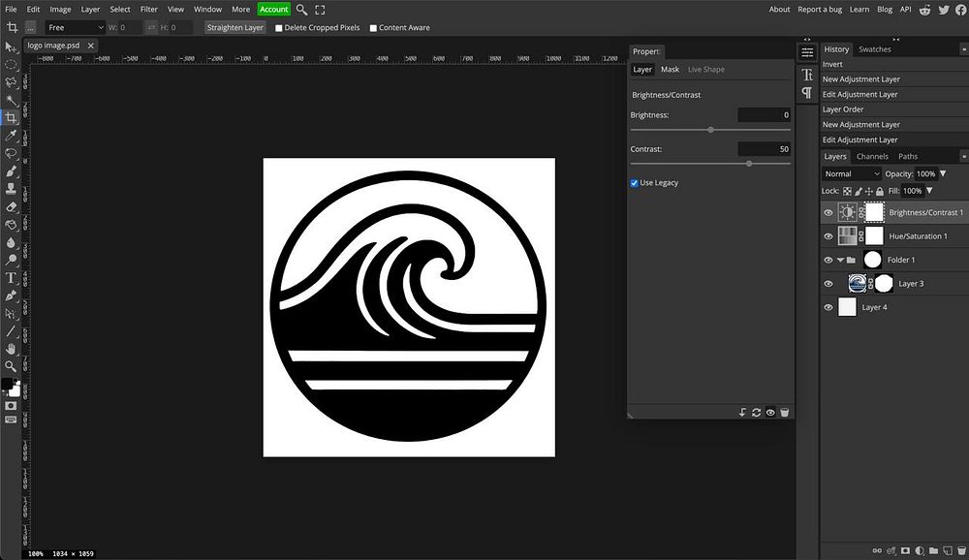Switch to the Channels tab
Image resolution: width=969 pixels, height=560 pixels.
(871, 157)
